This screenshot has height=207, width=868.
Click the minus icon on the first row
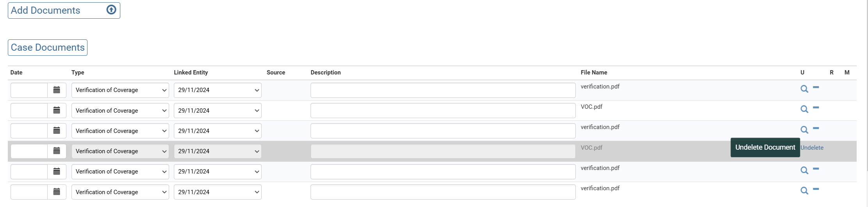[x=816, y=88]
